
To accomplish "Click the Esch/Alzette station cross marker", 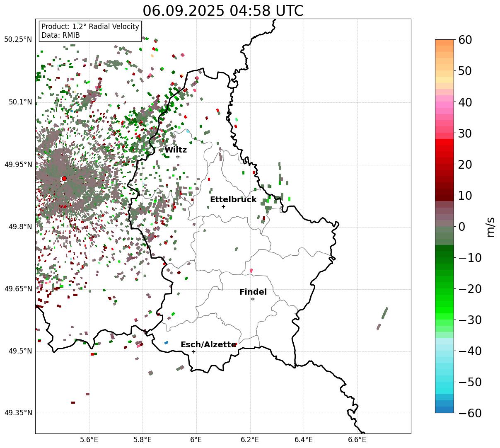I will (193, 351).
